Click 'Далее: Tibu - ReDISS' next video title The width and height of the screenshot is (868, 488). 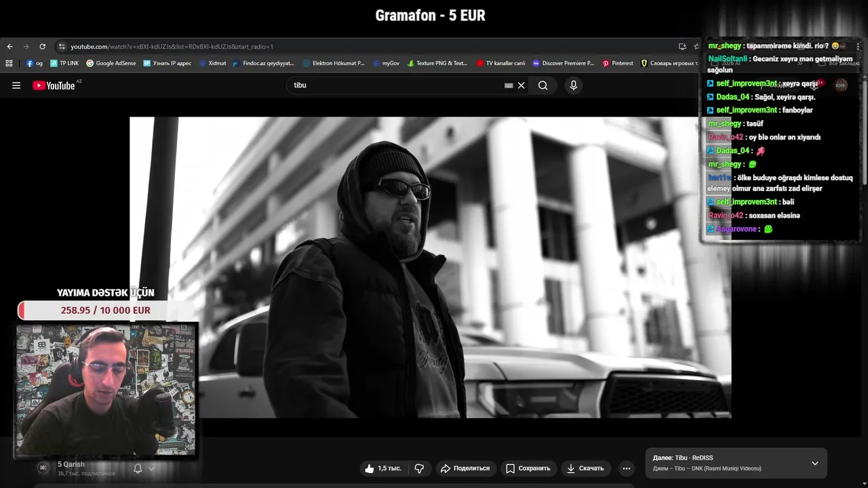683,458
